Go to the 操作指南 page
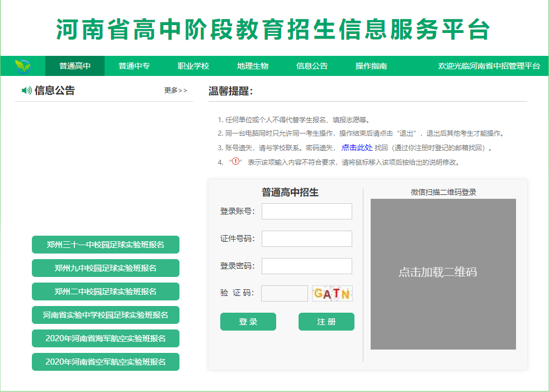549x392 pixels. click(371, 66)
